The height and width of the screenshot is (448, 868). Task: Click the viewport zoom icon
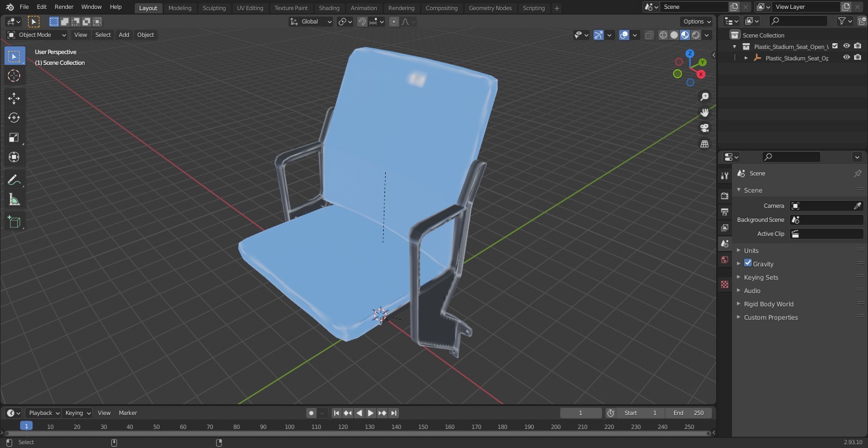click(704, 97)
